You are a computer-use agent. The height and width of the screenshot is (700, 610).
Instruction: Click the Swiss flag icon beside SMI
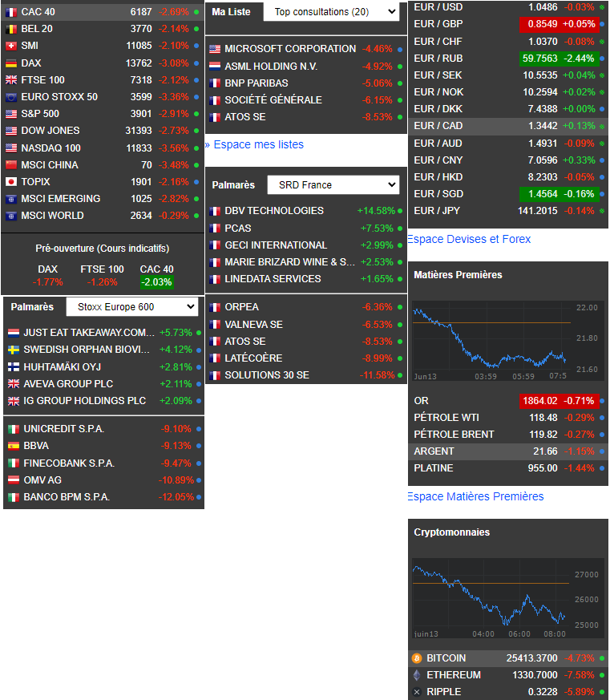tap(11, 46)
